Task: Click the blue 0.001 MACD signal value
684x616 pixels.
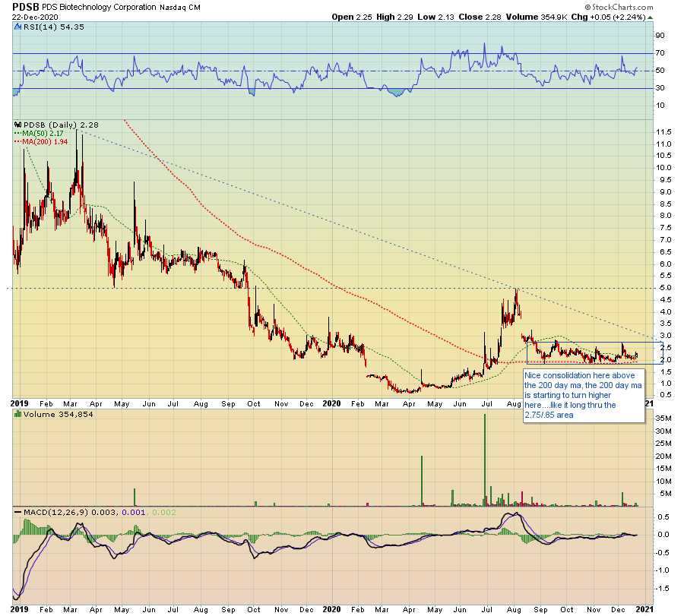Action: point(134,512)
